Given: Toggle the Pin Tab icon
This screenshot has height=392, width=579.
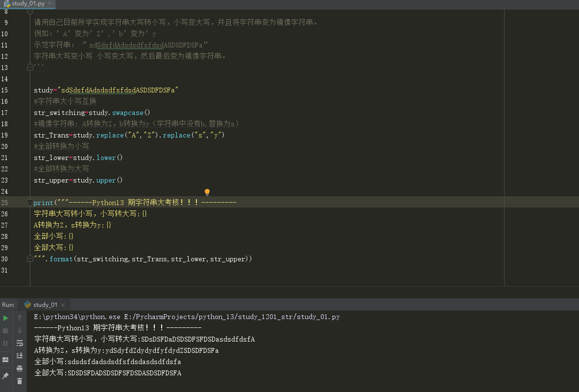Looking at the screenshot, I should point(5,376).
